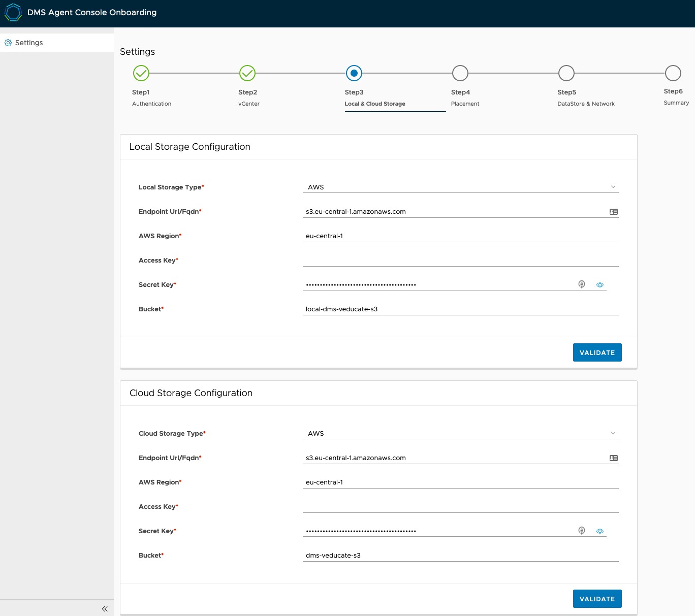Image resolution: width=695 pixels, height=616 pixels.
Task: Go to Step4 Placement step
Action: coord(460,73)
